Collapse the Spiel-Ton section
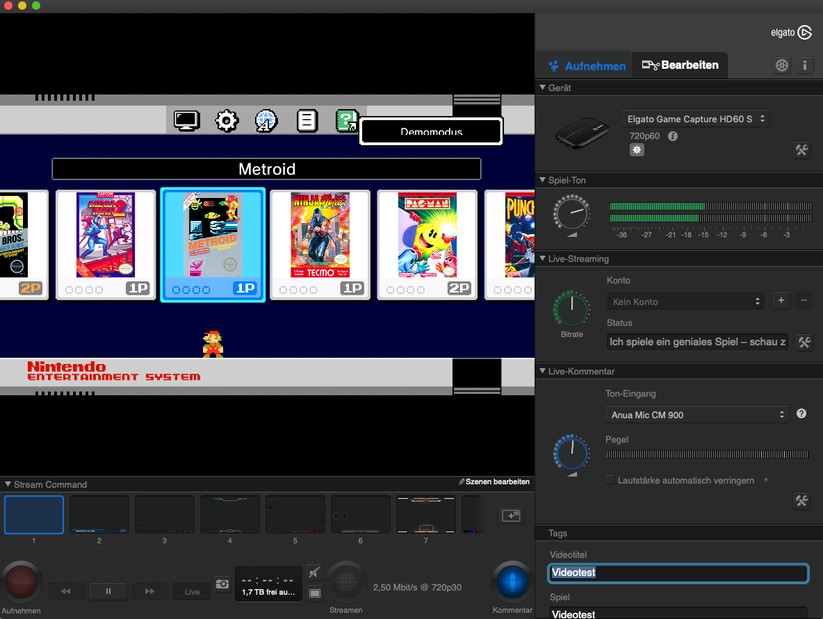 pos(543,180)
